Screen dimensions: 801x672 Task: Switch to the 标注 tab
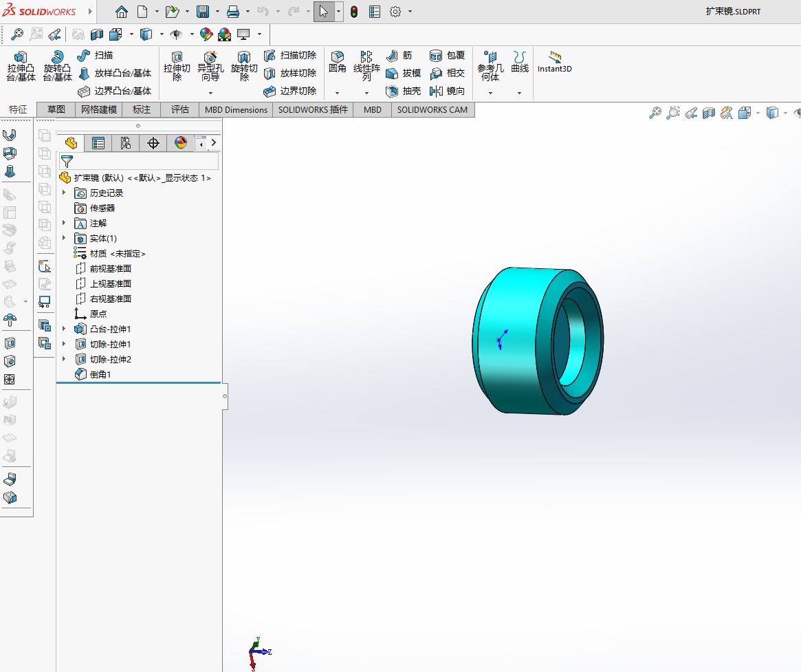tap(142, 109)
